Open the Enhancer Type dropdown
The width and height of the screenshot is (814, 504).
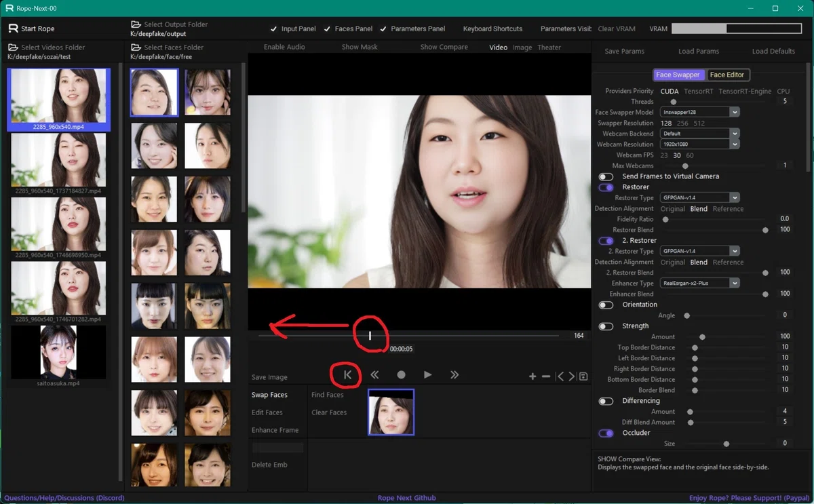[x=699, y=283]
